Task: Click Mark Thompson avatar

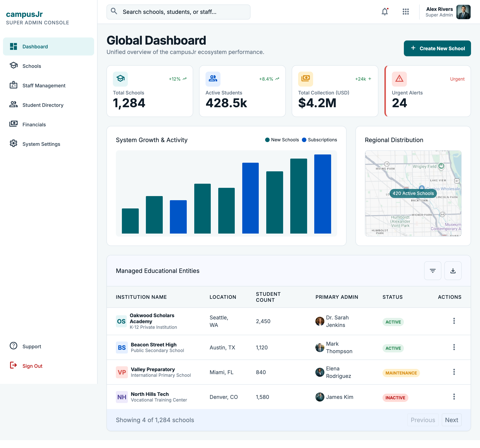Action: (320, 347)
